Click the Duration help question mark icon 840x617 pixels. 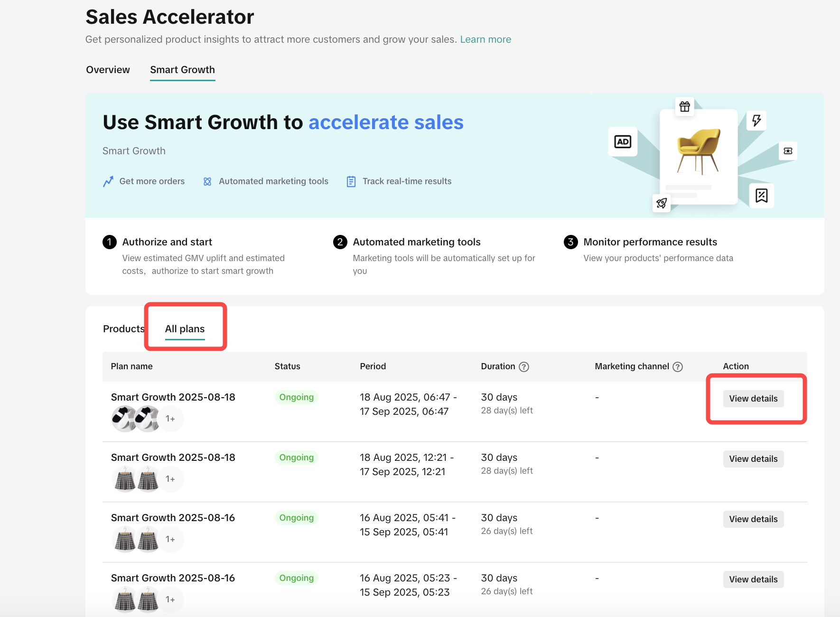pyautogui.click(x=524, y=367)
